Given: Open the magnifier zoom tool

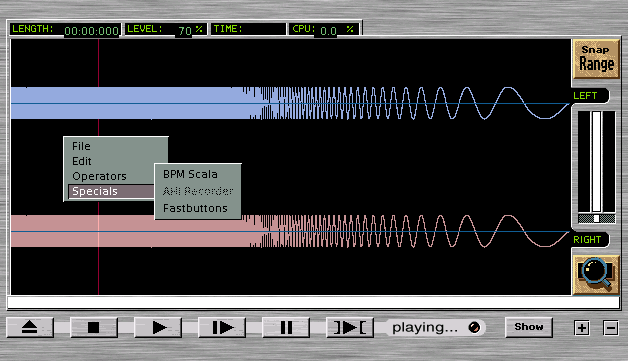Looking at the screenshot, I should click(x=596, y=274).
